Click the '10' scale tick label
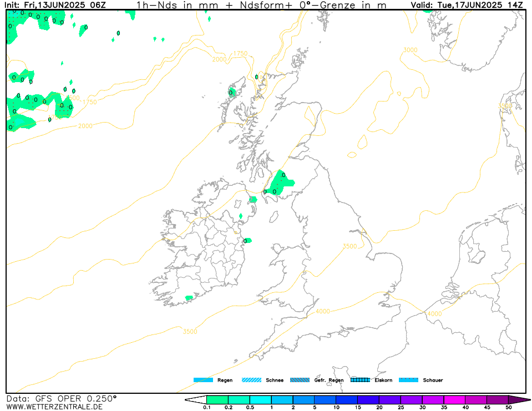 point(336,408)
